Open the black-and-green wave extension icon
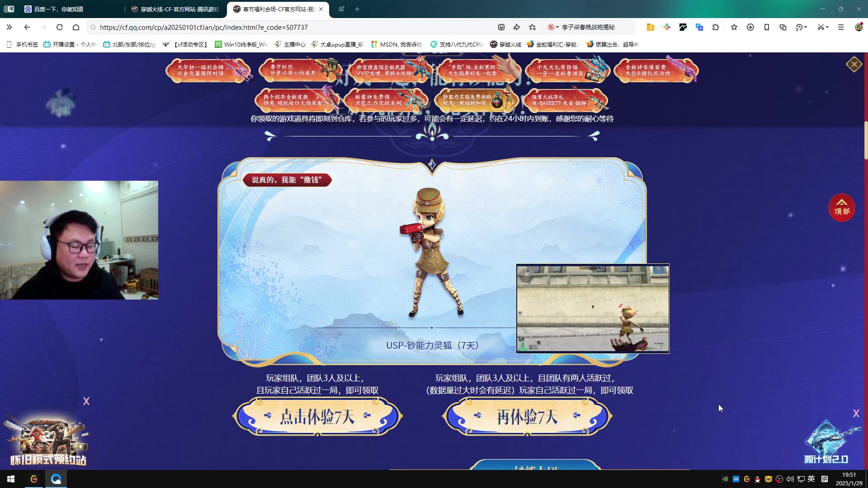 pyautogui.click(x=683, y=27)
